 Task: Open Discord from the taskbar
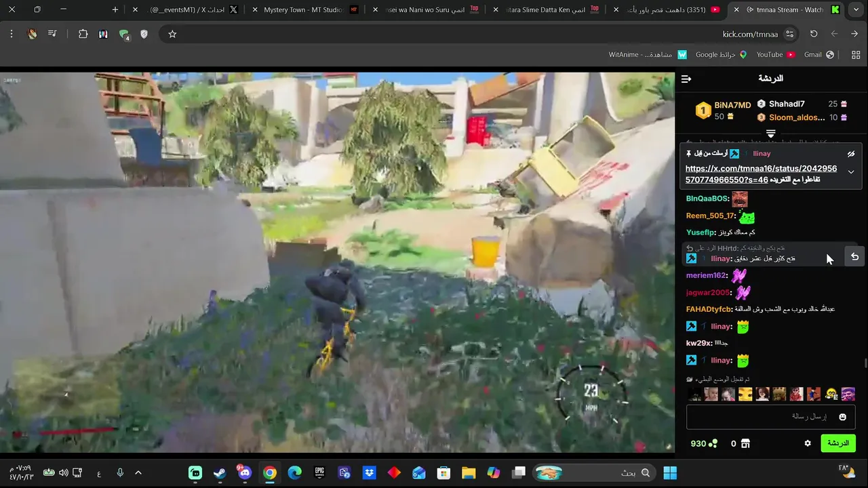pyautogui.click(x=245, y=472)
